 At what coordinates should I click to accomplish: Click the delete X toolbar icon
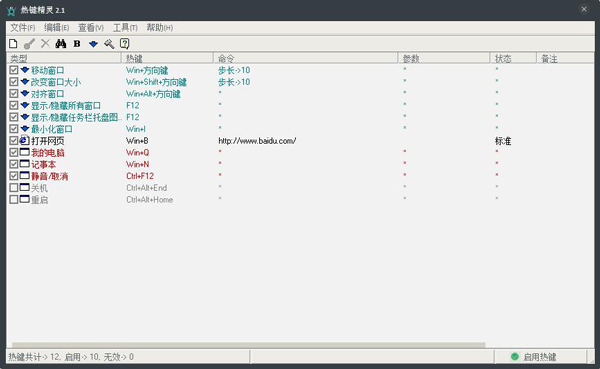(x=45, y=44)
